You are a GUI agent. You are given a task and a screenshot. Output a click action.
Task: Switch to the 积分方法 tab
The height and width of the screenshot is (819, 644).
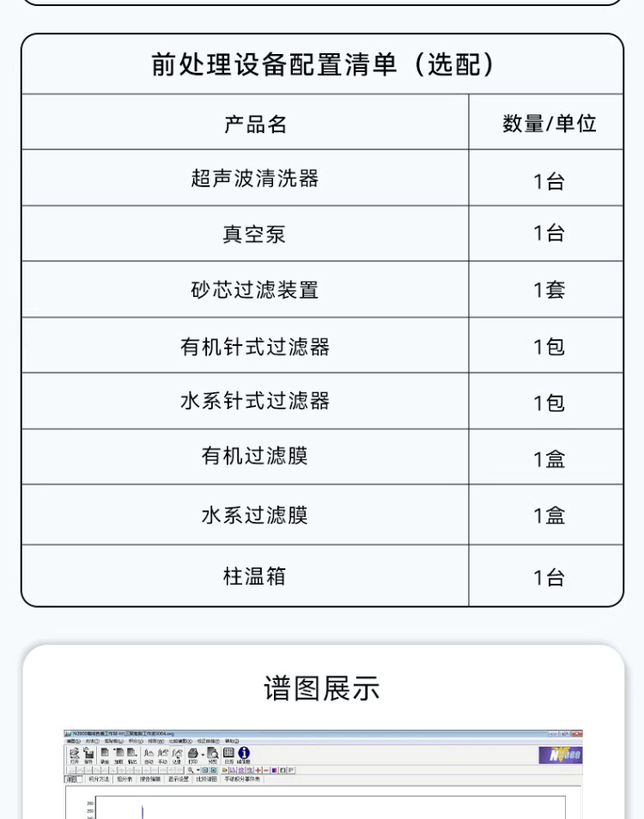click(x=100, y=780)
